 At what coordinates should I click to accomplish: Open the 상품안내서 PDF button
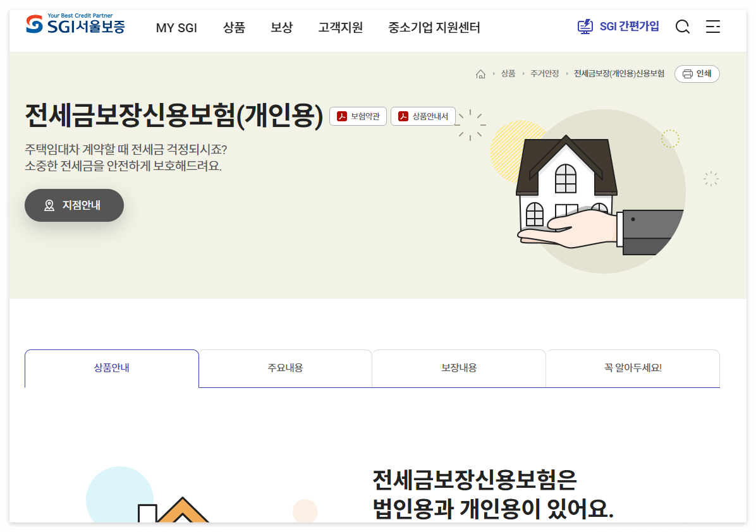[x=423, y=116]
